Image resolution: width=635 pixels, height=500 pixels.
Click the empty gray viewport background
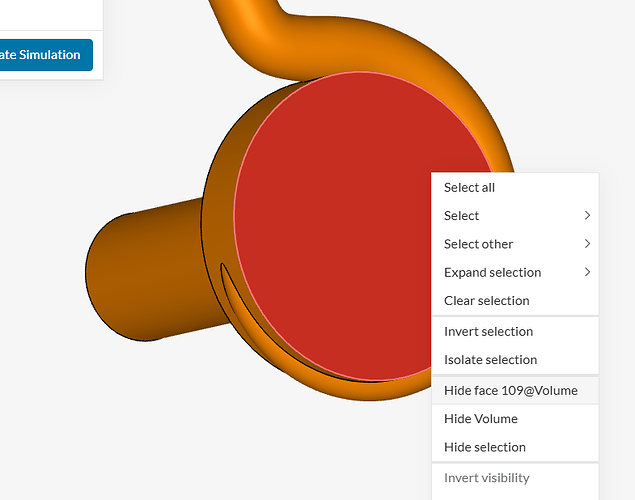tap(121, 425)
